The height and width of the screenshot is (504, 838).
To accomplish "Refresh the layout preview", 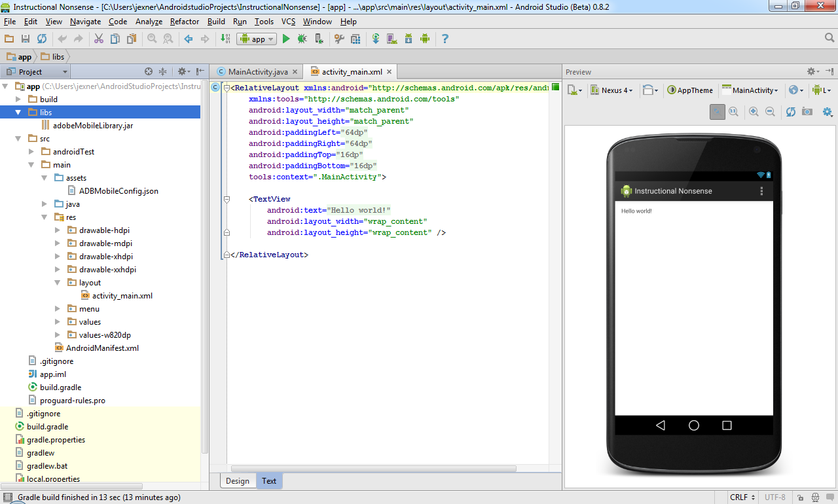I will [x=790, y=112].
